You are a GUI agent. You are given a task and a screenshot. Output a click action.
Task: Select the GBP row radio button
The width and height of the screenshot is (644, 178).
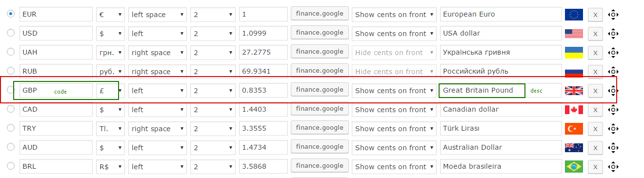tap(11, 90)
